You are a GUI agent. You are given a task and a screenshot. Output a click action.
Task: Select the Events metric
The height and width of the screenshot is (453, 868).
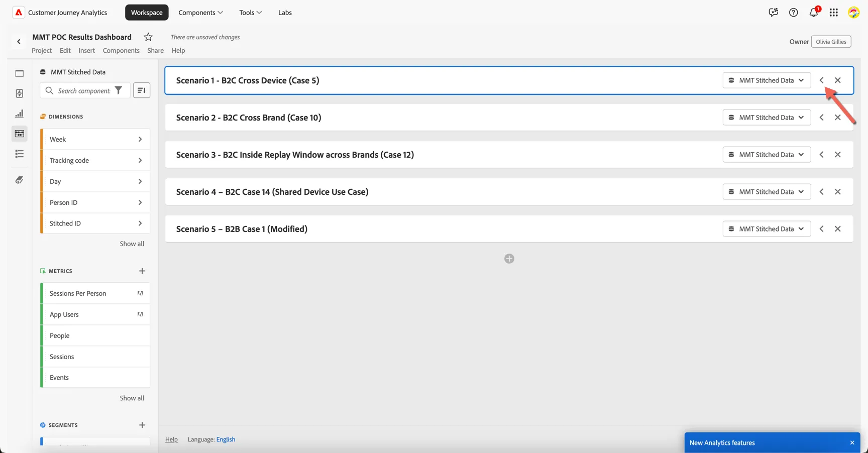pyautogui.click(x=95, y=378)
